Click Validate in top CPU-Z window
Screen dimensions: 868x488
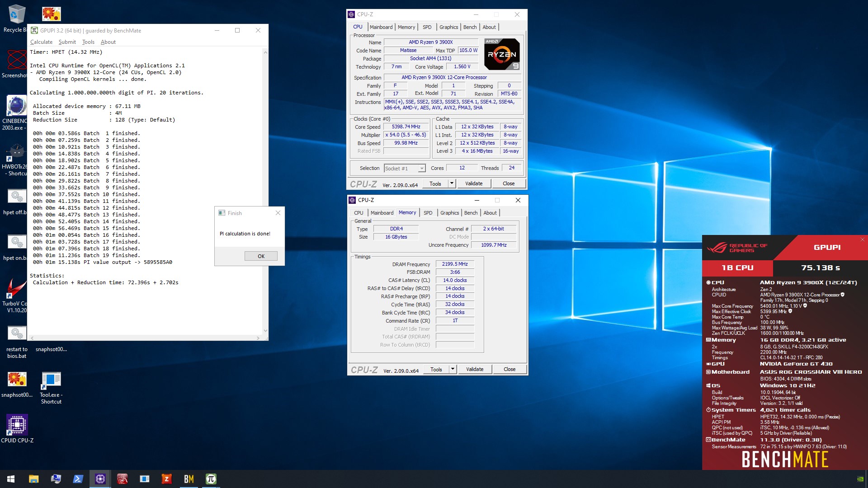[473, 183]
